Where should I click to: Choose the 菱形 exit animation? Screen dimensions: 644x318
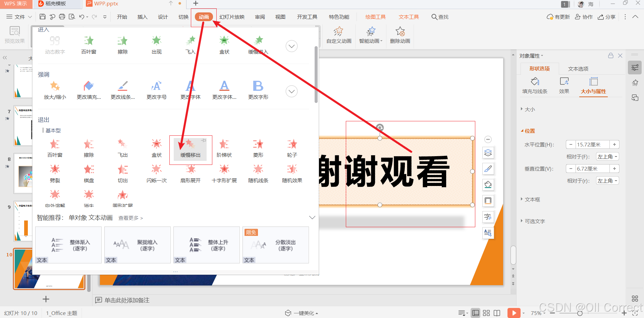258,148
